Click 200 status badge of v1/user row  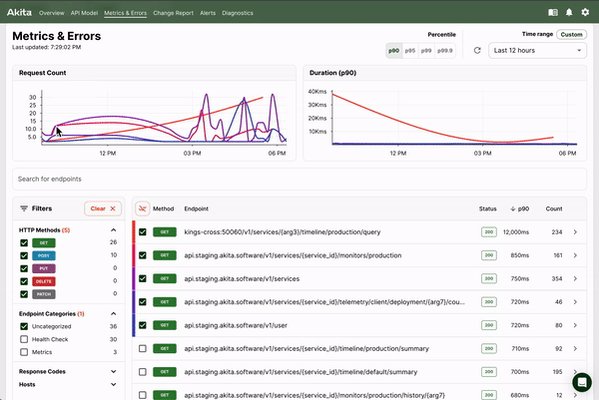point(489,325)
